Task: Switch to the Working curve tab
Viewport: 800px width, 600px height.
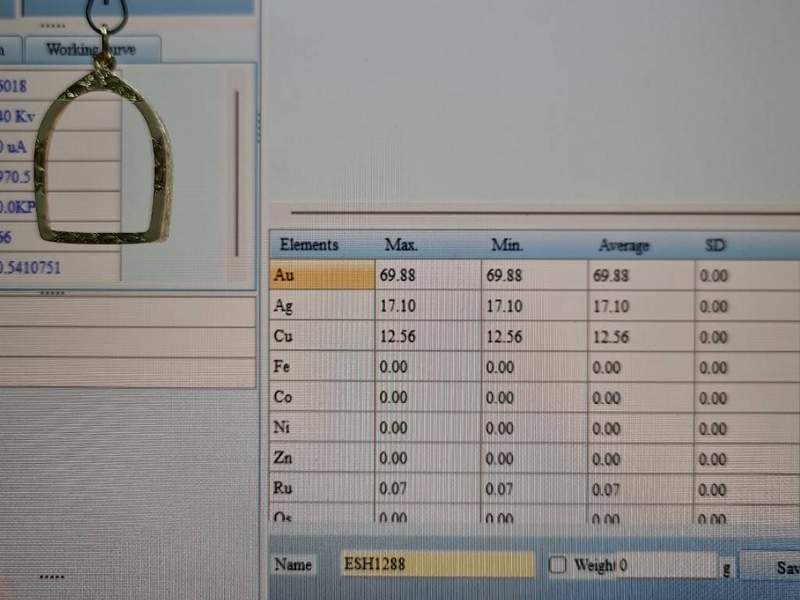Action: tap(92, 49)
